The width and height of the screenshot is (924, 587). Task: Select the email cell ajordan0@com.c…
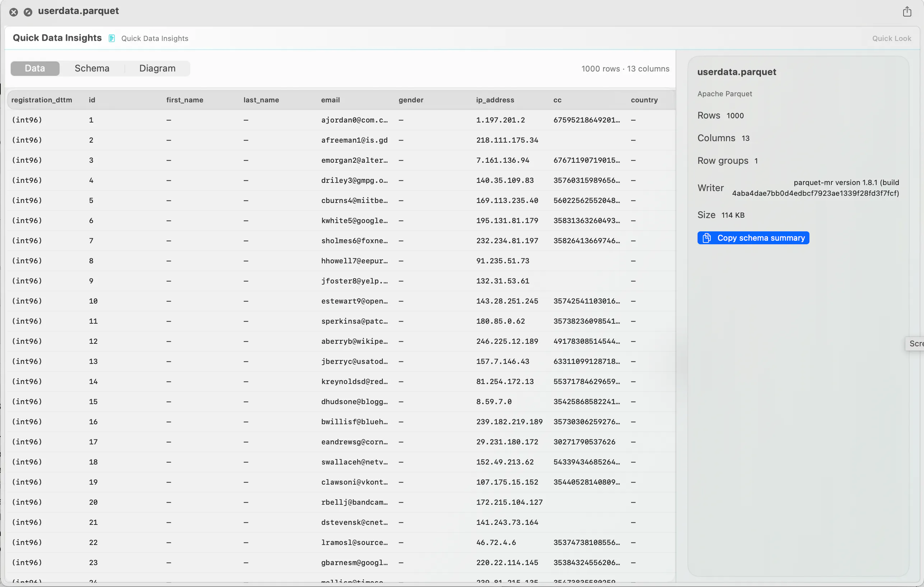tap(355, 120)
